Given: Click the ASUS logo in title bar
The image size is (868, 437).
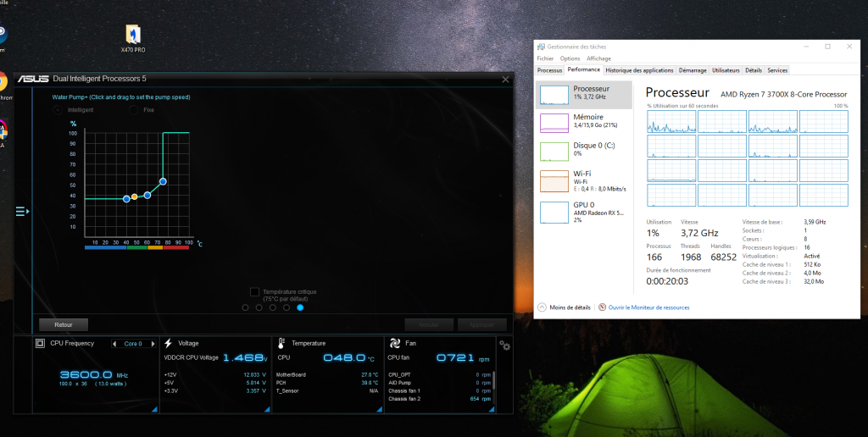Looking at the screenshot, I should coord(33,79).
